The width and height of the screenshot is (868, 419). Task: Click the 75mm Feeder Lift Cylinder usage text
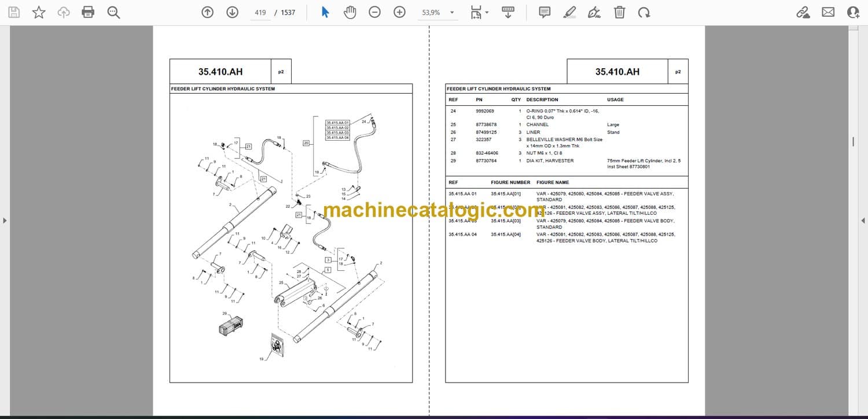(643, 164)
